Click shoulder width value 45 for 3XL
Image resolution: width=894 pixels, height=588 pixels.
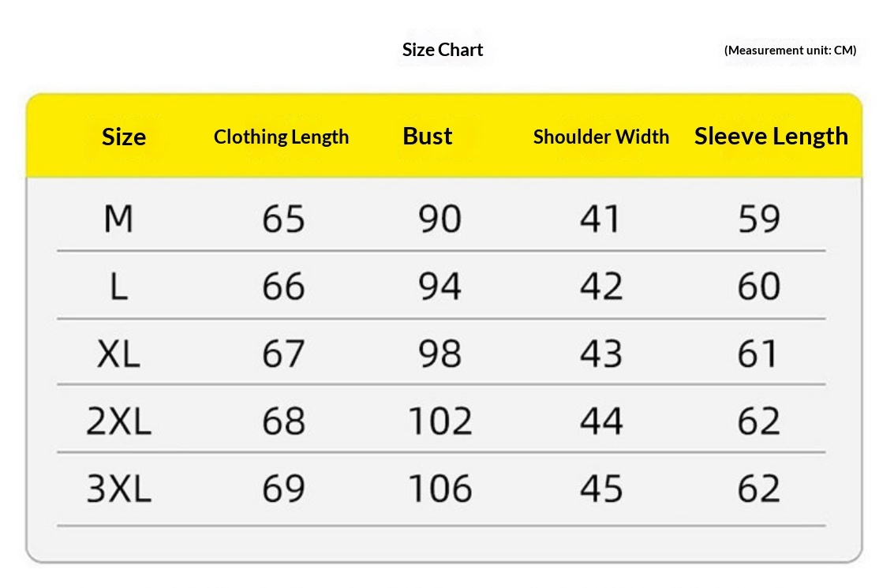[x=601, y=489]
